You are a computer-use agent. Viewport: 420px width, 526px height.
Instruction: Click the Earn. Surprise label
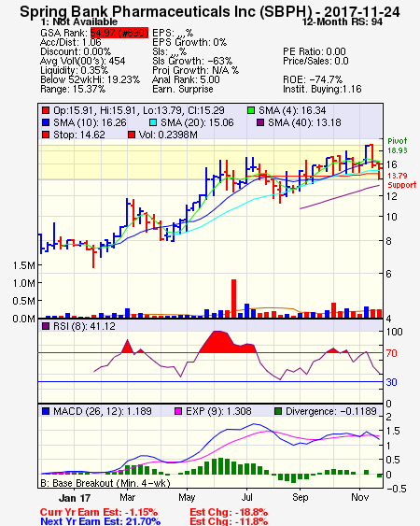(183, 90)
